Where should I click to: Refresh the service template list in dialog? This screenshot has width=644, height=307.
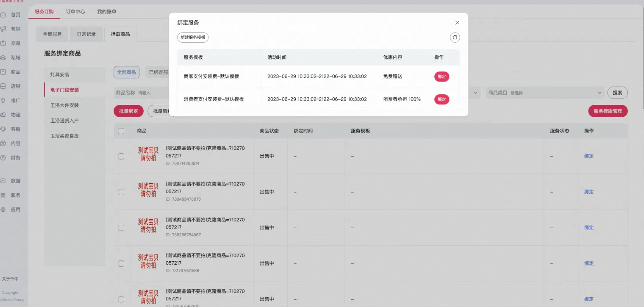[455, 37]
